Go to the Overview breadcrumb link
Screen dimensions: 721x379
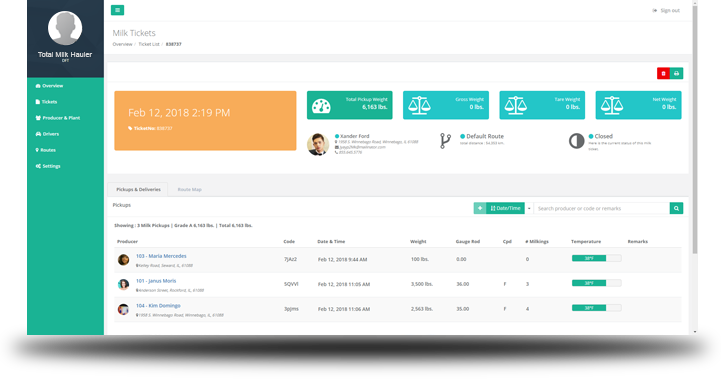[122, 44]
